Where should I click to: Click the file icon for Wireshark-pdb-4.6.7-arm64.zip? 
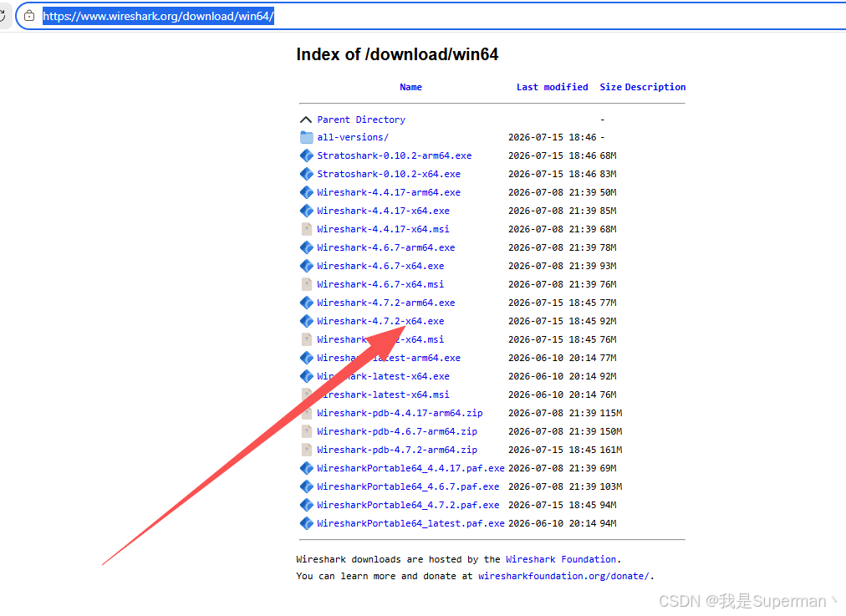coord(307,431)
